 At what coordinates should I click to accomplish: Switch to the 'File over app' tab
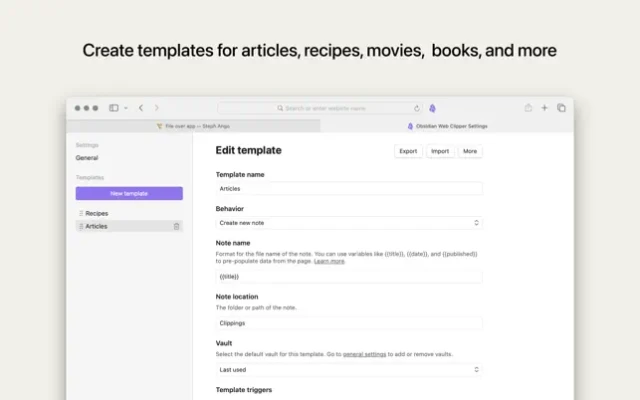pyautogui.click(x=194, y=126)
